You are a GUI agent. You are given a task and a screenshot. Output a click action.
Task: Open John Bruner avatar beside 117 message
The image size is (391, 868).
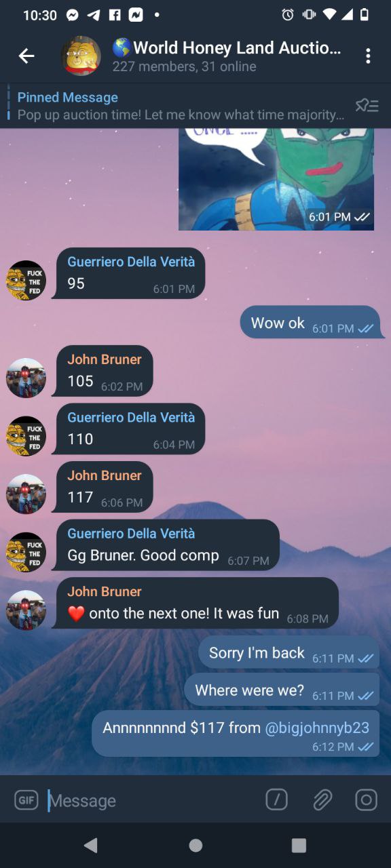click(26, 494)
